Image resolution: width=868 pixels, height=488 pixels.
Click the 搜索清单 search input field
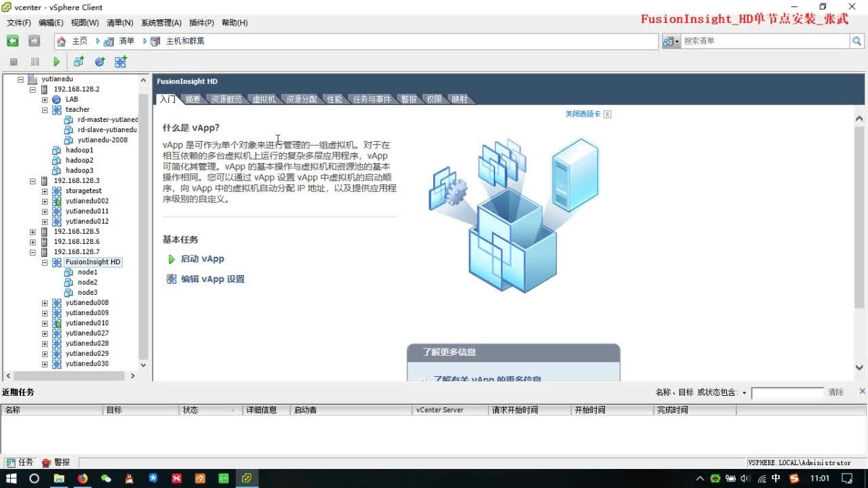coord(766,41)
